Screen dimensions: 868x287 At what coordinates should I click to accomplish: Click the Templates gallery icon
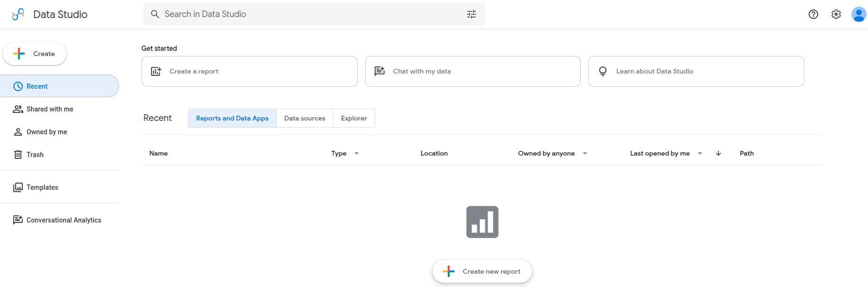(18, 187)
